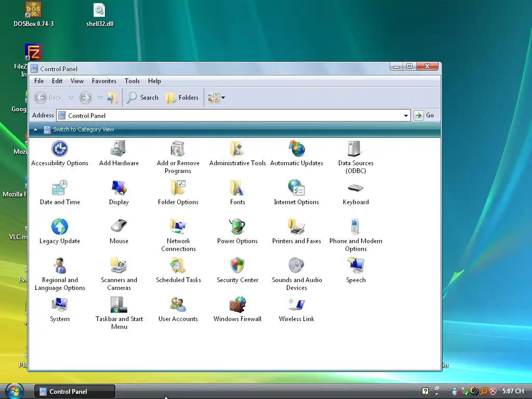532x399 pixels.
Task: Open Keyboard settings
Action: [355, 192]
